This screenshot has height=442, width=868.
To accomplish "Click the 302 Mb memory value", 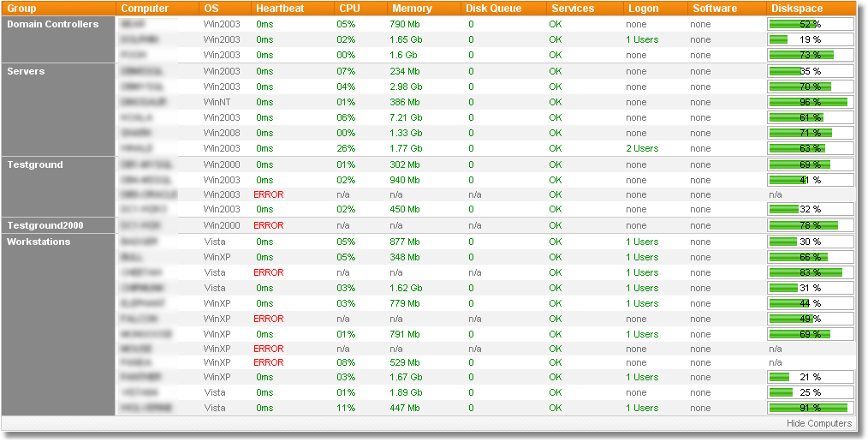I will 405,164.
